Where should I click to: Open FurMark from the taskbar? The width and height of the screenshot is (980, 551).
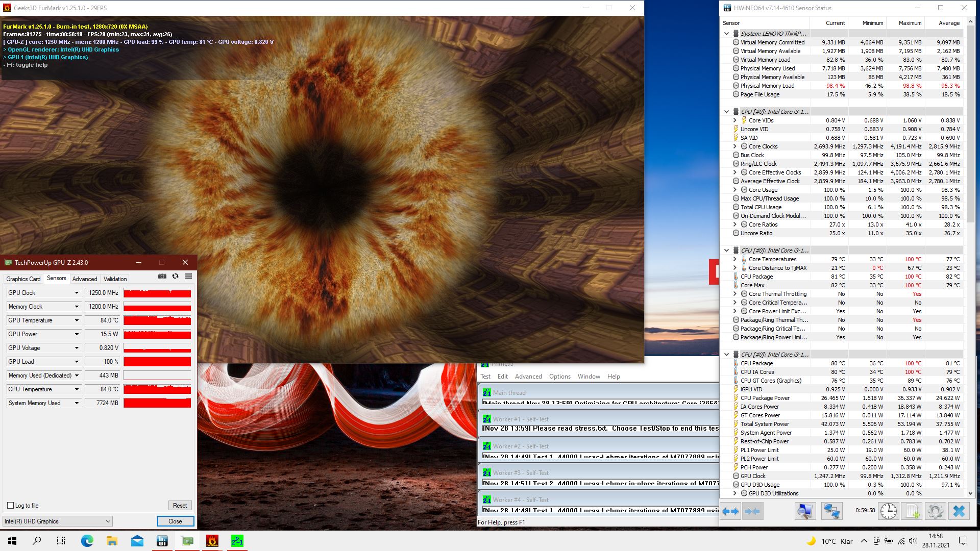pyautogui.click(x=212, y=541)
